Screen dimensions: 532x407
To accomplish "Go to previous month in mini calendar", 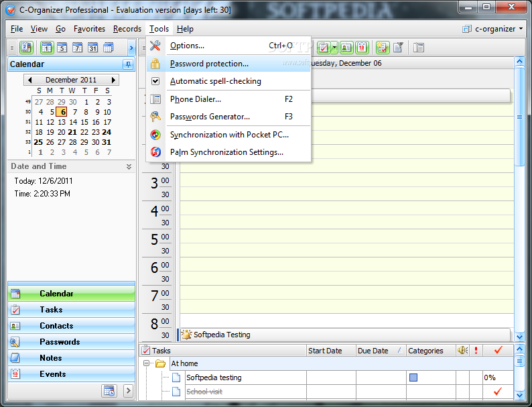I will click(30, 80).
